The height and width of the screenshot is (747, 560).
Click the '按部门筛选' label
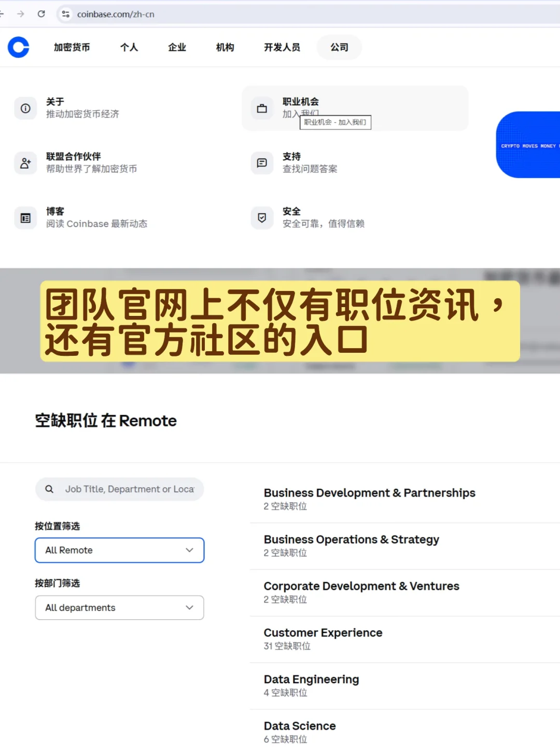[57, 583]
